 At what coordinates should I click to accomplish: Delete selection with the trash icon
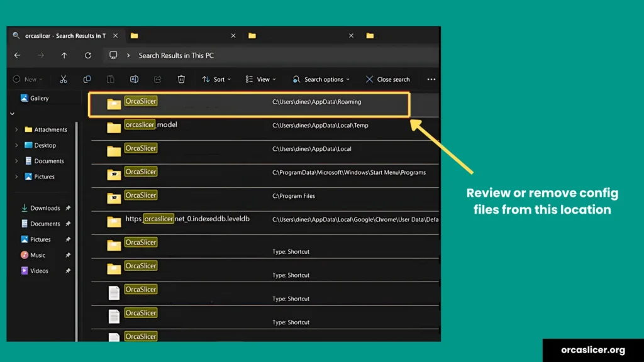[181, 79]
